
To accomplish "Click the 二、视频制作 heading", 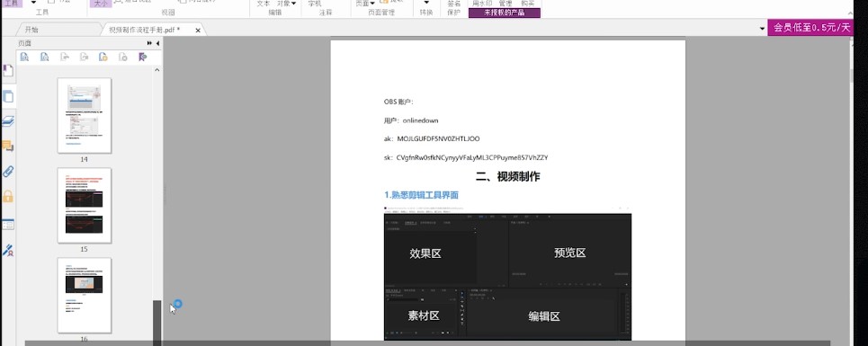I will [507, 177].
